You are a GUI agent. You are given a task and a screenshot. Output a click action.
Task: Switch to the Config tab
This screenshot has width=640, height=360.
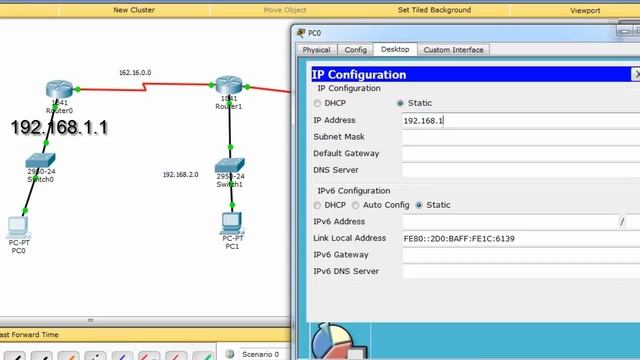point(356,50)
